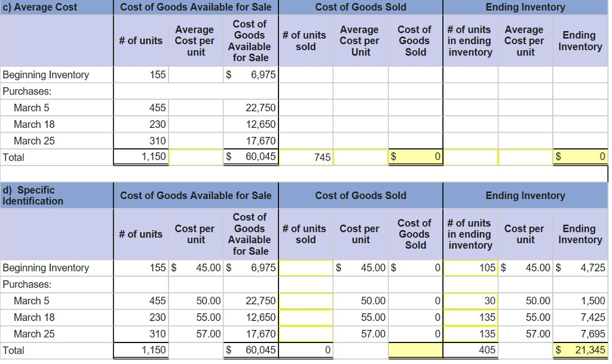Click the yellow Ending Inventory $0 total cell

579,157
